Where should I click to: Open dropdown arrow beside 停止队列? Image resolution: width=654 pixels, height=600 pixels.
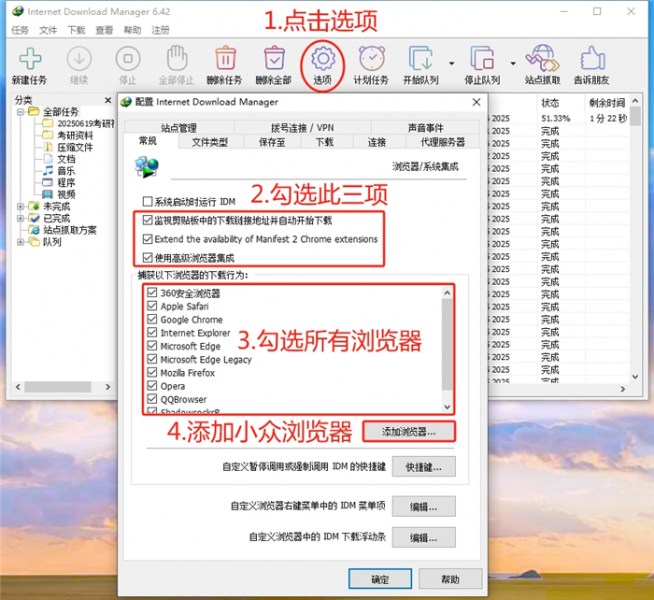[x=513, y=63]
